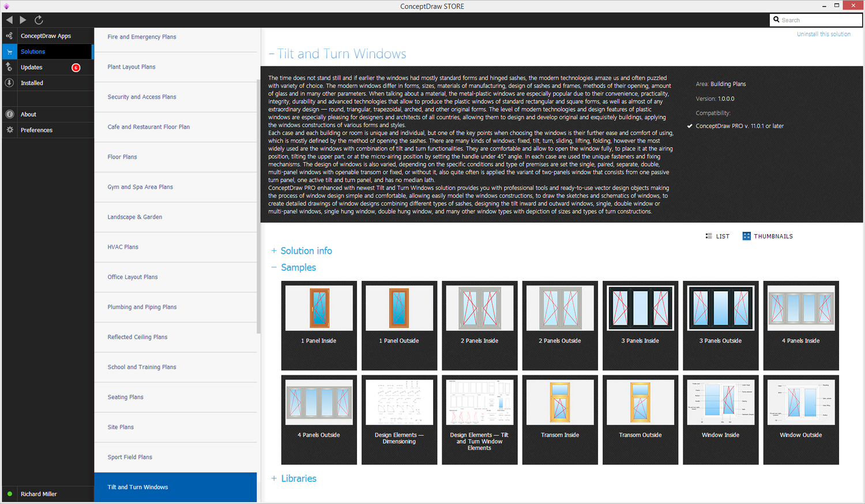The image size is (865, 504).
Task: Click the Solutions shopping cart icon
Action: coord(9,52)
